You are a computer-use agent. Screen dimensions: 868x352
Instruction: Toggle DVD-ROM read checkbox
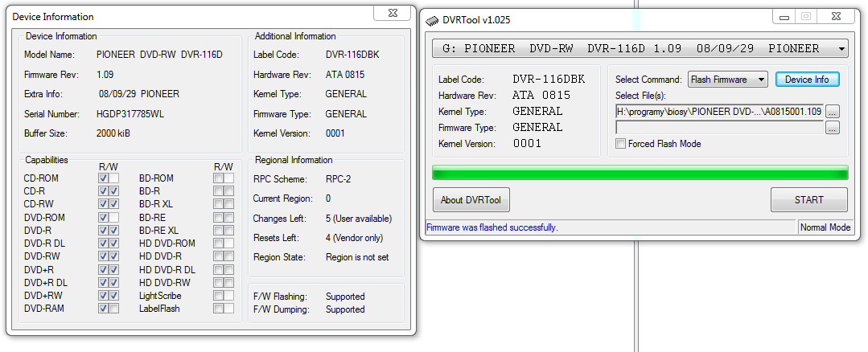coord(103,218)
